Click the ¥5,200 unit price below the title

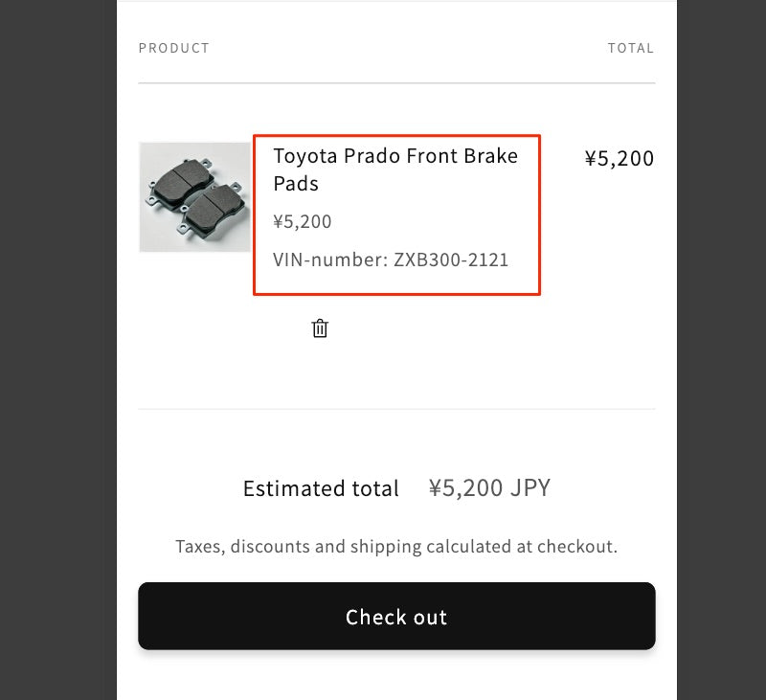tap(302, 222)
